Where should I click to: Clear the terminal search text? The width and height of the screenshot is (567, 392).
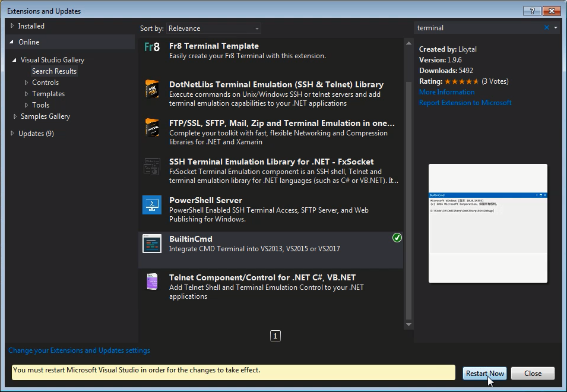(x=547, y=27)
